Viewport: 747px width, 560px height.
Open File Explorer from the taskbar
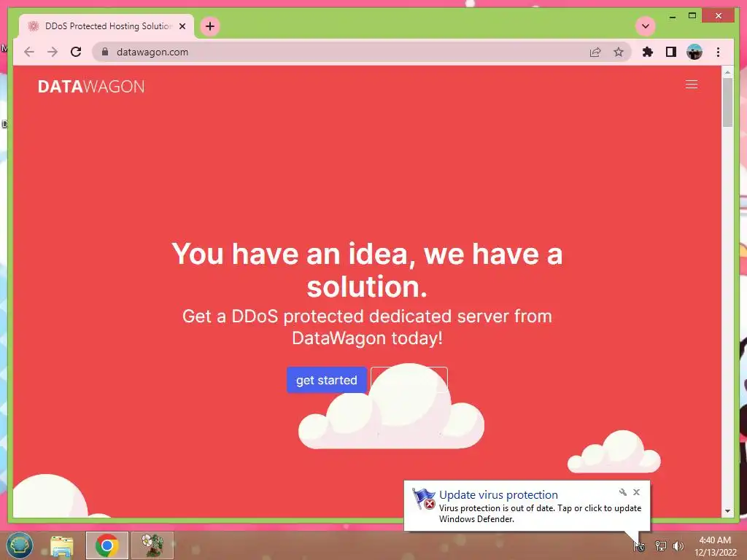coord(62,545)
